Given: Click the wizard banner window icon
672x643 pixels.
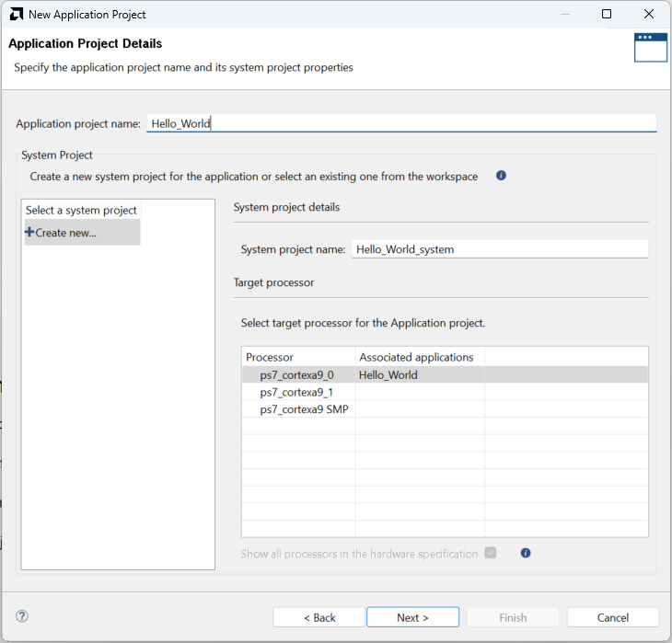Looking at the screenshot, I should (650, 47).
